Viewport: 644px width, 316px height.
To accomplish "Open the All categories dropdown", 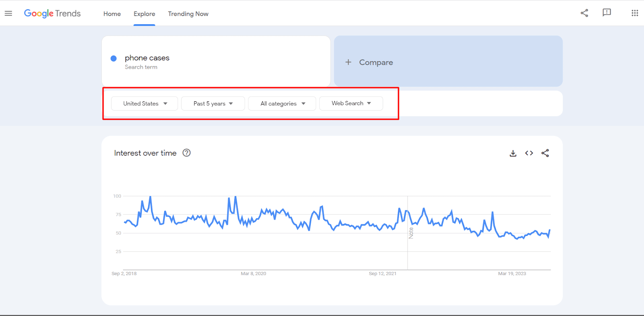I will tap(282, 103).
